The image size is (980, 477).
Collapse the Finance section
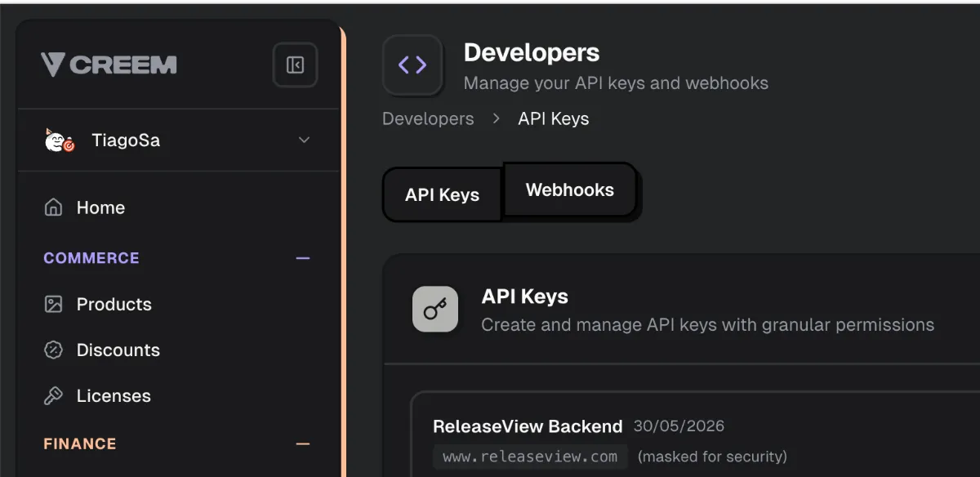[303, 444]
